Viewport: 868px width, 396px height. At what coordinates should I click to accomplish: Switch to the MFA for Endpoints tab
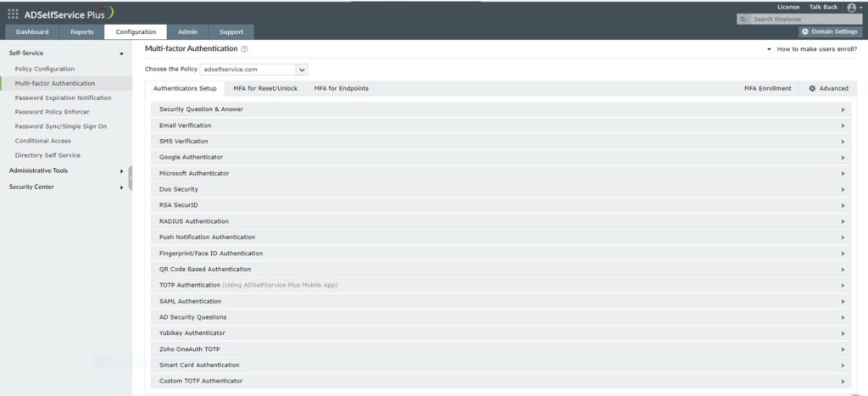[341, 88]
